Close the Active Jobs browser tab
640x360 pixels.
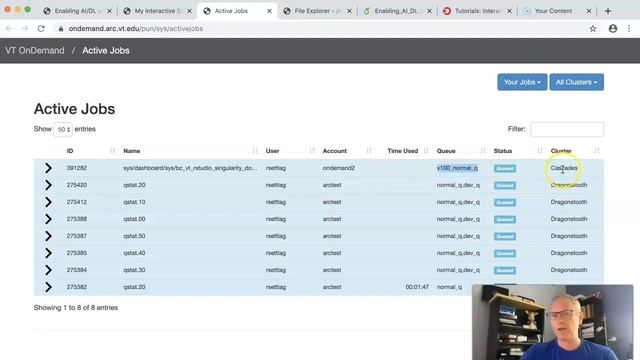[269, 11]
